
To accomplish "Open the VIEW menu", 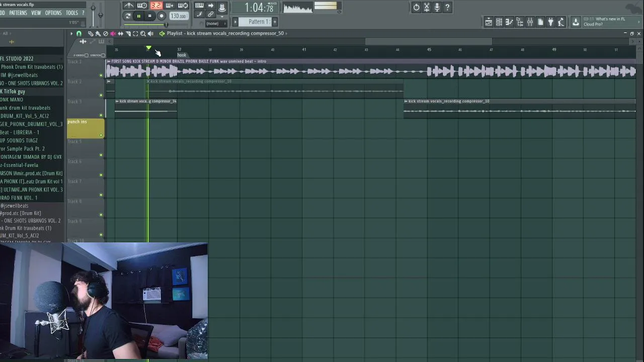I will click(x=36, y=13).
